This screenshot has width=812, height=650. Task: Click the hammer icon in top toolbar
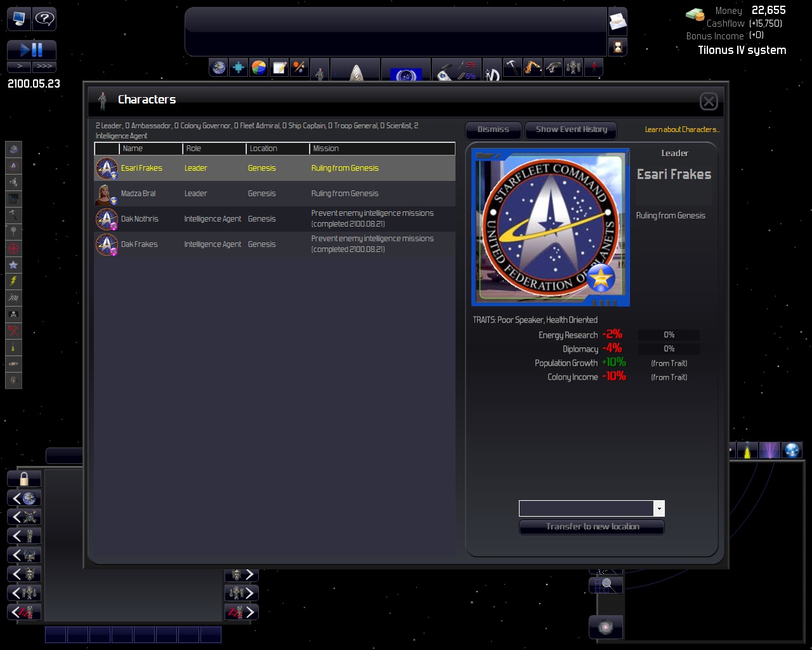click(x=512, y=67)
